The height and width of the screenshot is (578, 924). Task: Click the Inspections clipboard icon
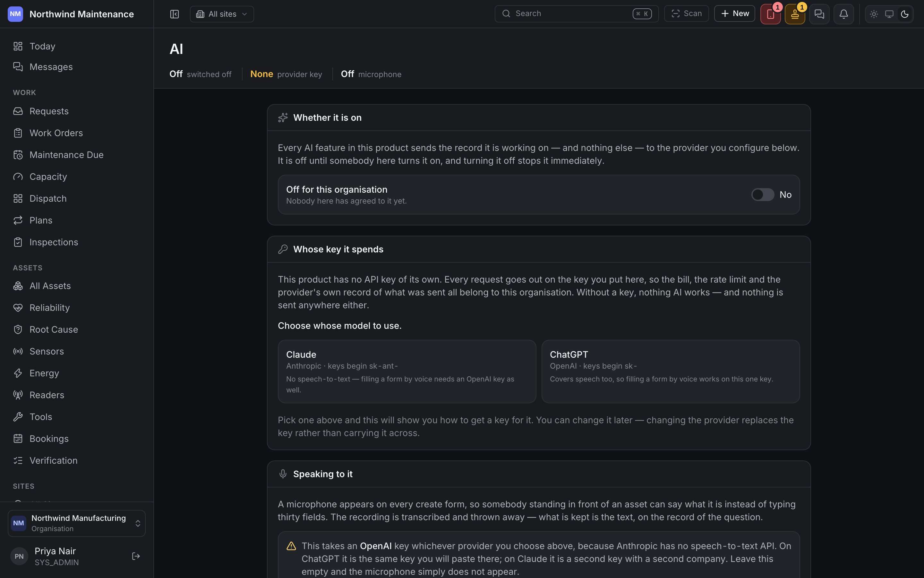18,242
